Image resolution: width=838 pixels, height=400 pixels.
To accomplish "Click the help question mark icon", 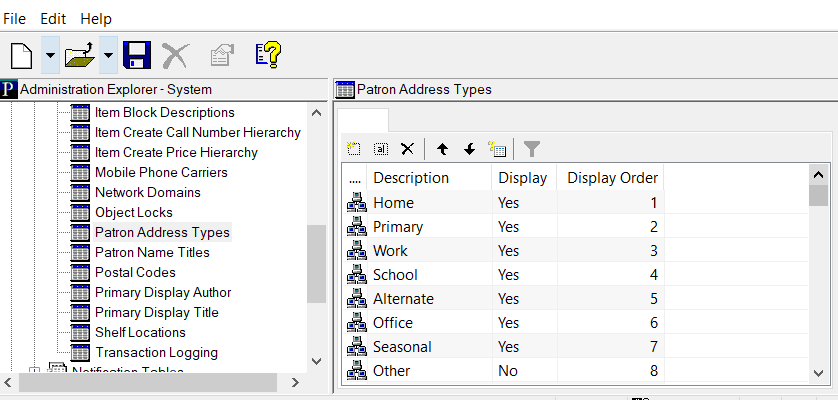I will coord(267,55).
